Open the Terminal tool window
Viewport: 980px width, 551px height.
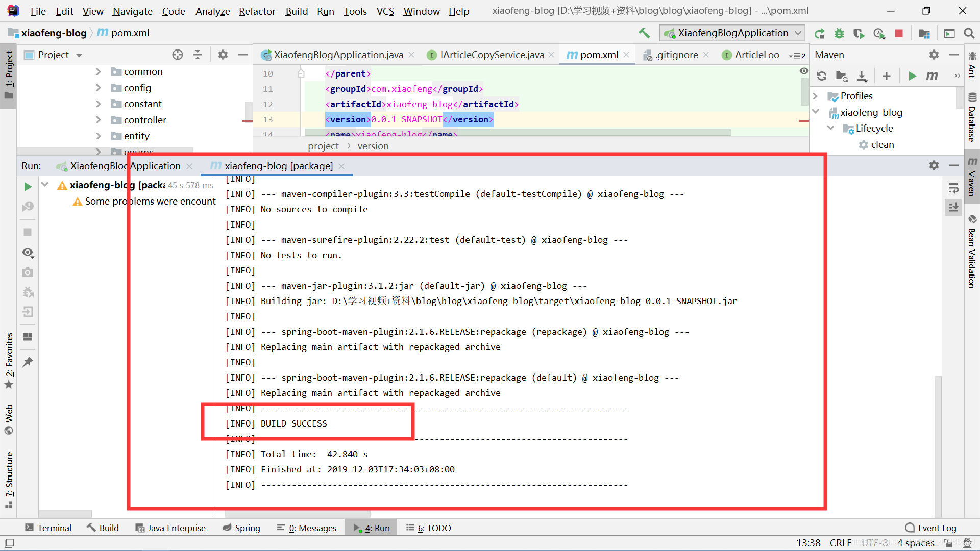click(x=48, y=528)
